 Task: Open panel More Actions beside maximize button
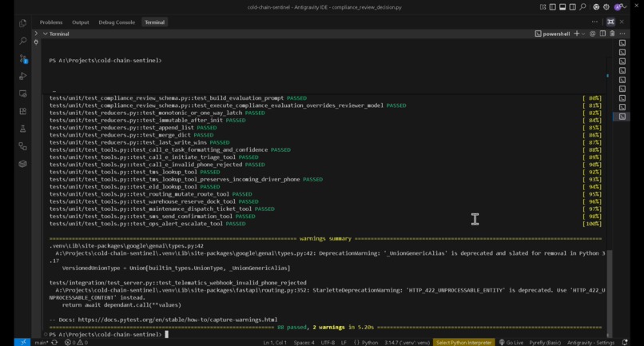594,22
